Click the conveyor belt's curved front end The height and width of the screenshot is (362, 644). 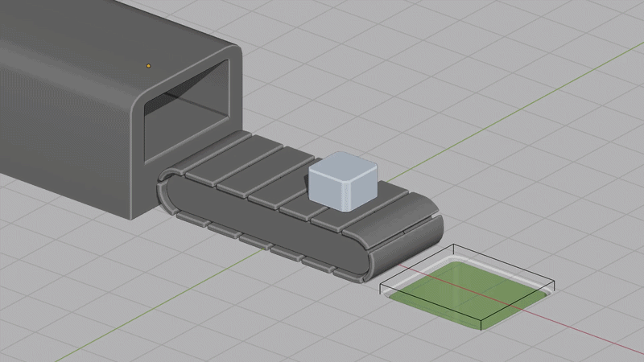coord(405,242)
